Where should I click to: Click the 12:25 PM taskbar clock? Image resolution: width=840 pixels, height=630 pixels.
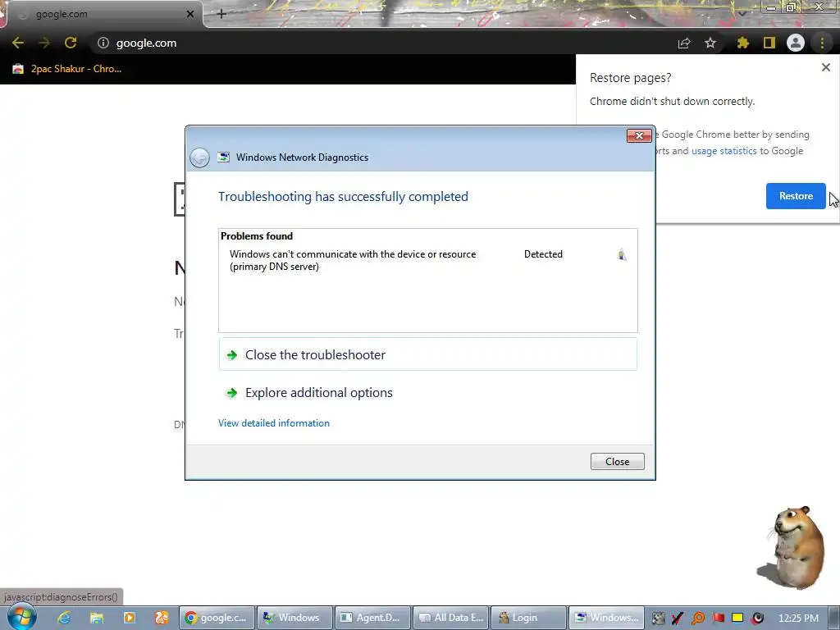click(x=798, y=619)
